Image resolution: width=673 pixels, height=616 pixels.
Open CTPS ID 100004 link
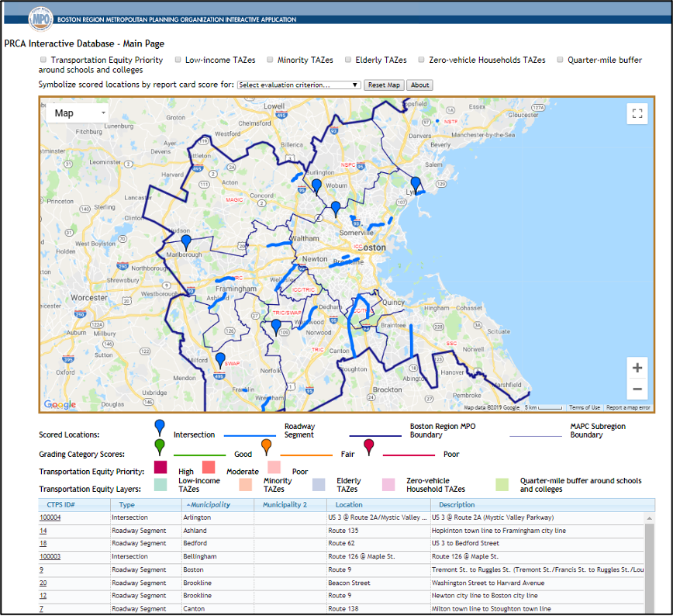tap(50, 517)
